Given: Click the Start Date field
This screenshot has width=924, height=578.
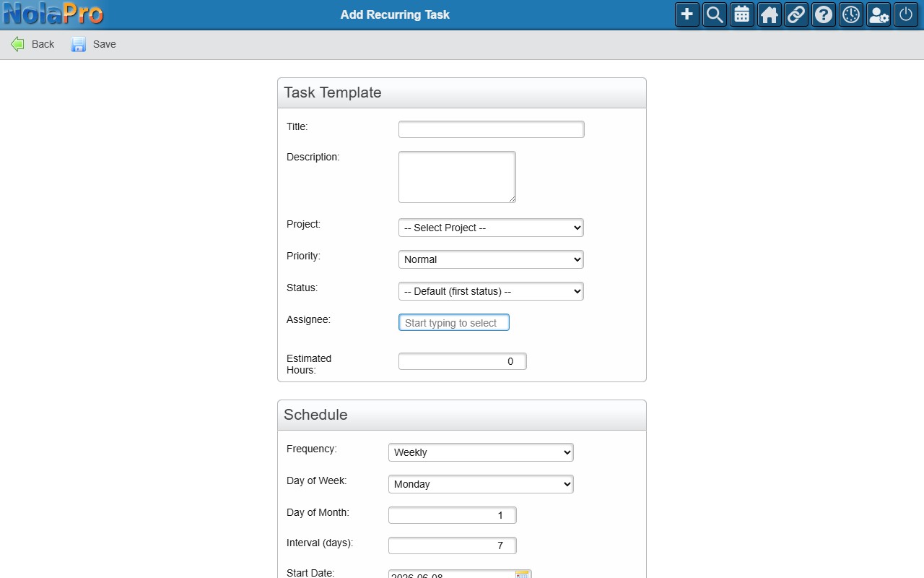Looking at the screenshot, I should (x=451, y=574).
